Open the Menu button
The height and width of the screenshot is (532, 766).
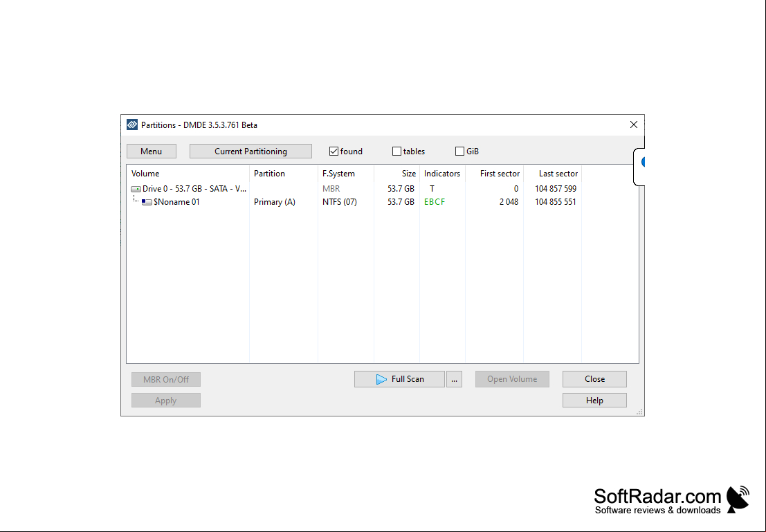152,152
